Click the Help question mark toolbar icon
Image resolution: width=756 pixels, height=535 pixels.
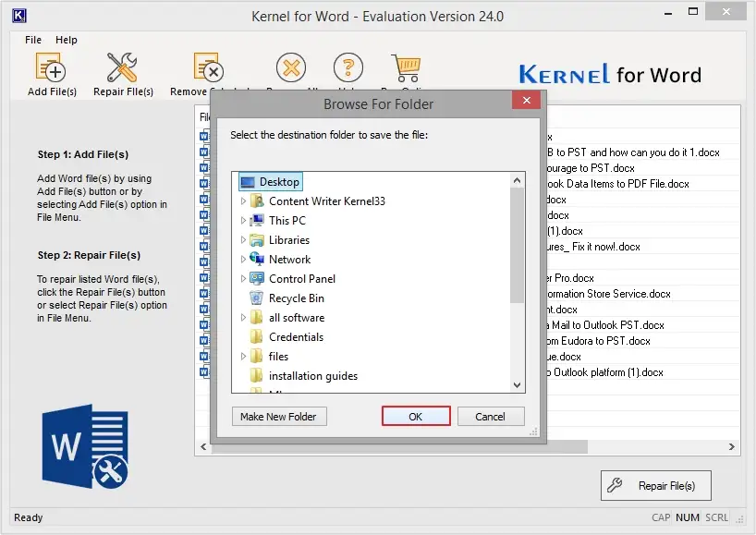point(348,67)
